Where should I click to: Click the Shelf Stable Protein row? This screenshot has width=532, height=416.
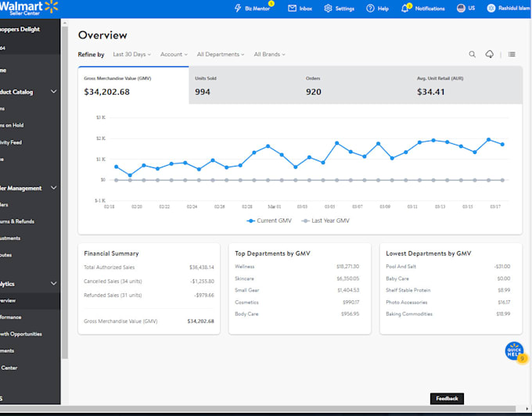[448, 290]
